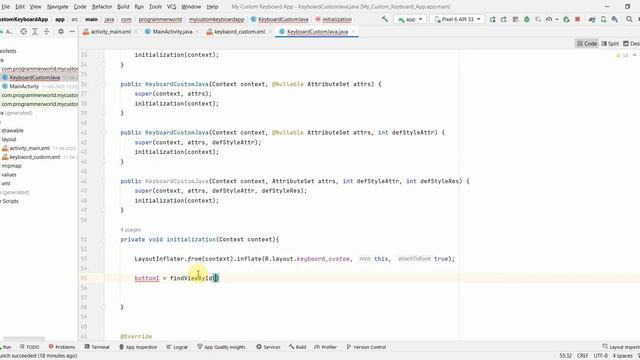Open the Navigate menu
The height and width of the screenshot is (360, 640).
point(58,7)
